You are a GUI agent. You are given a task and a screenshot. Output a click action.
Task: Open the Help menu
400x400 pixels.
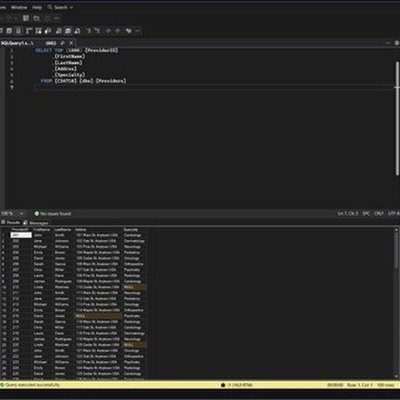37,7
